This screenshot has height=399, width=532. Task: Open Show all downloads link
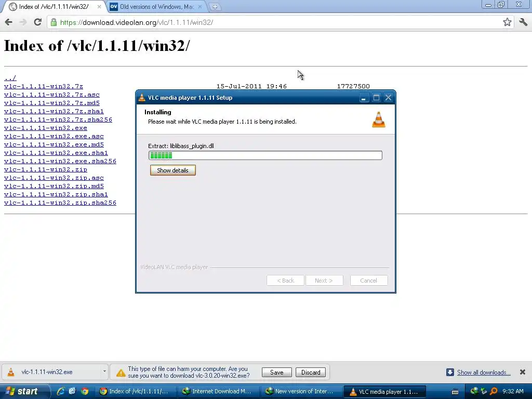pos(484,373)
